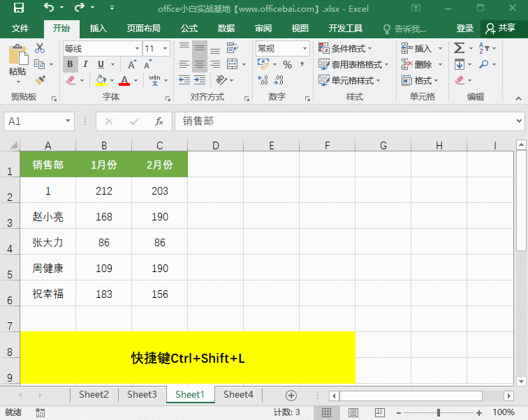Click the Delete cells button

point(422,64)
